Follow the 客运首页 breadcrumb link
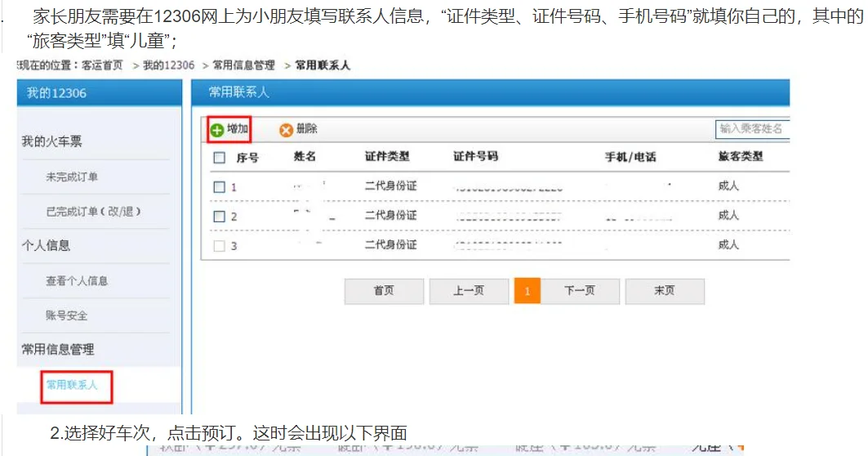 102,65
